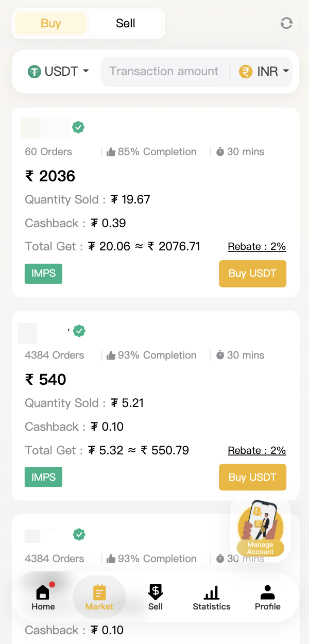Open the Statistics bar chart icon
The image size is (309, 644).
pos(212,592)
